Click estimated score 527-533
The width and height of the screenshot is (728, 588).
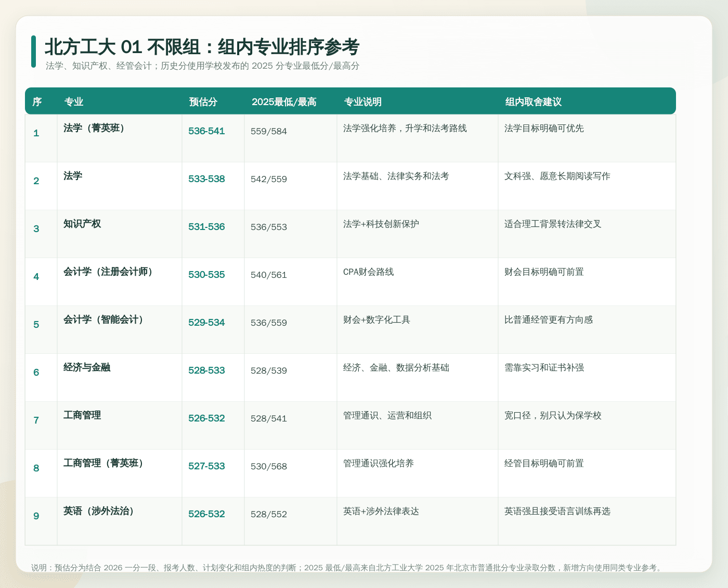(x=206, y=466)
